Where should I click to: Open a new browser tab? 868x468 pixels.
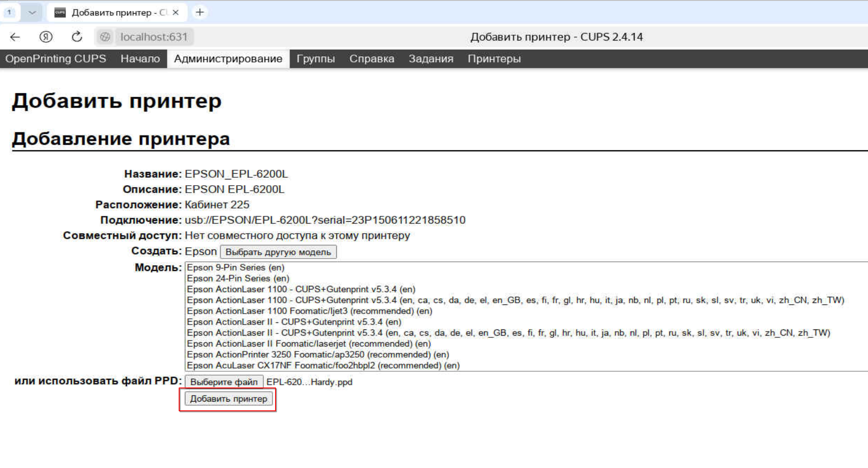coord(200,12)
